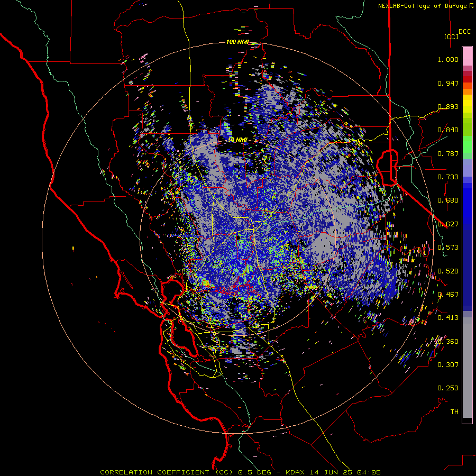The height and width of the screenshot is (476, 476).
Task: Click the red segment of the color bar
Action: coord(467,79)
